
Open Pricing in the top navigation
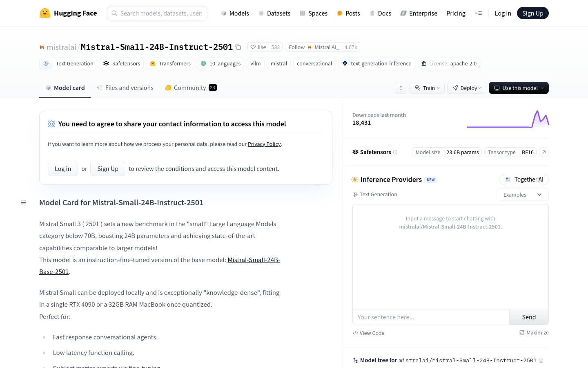click(x=456, y=13)
